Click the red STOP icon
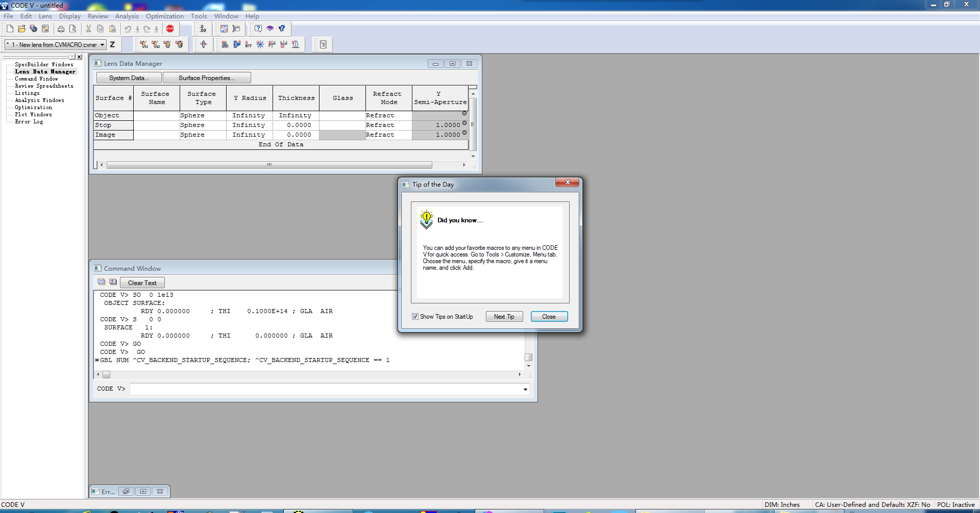Screen dimensions: 980x513 point(170,29)
